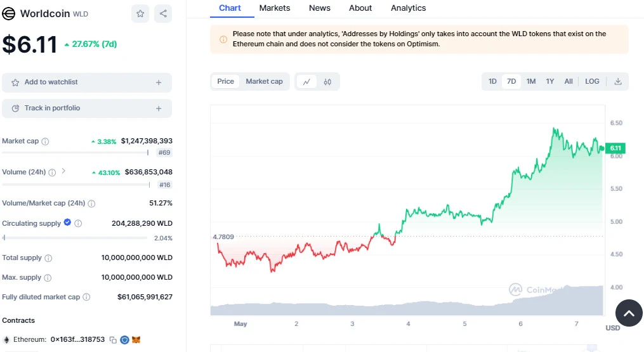Switch to candlestick chart view
The height and width of the screenshot is (352, 644).
coord(327,82)
